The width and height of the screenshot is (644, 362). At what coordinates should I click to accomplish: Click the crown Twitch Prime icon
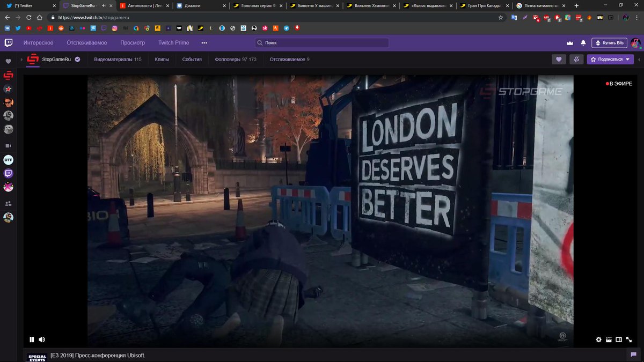coord(569,42)
